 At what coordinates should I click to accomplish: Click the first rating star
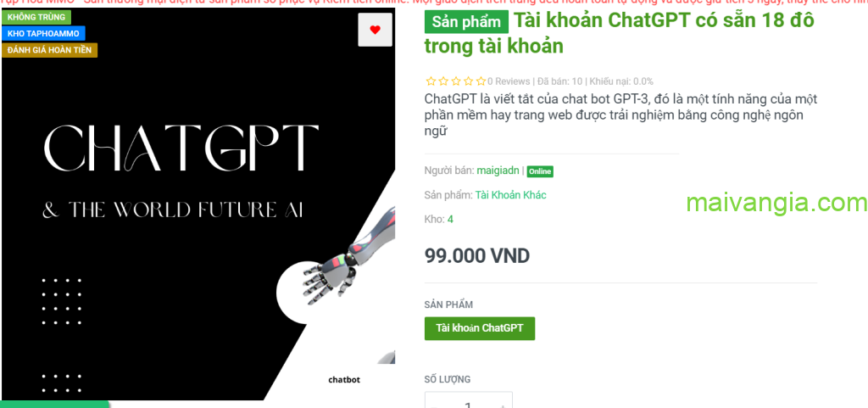pyautogui.click(x=431, y=81)
